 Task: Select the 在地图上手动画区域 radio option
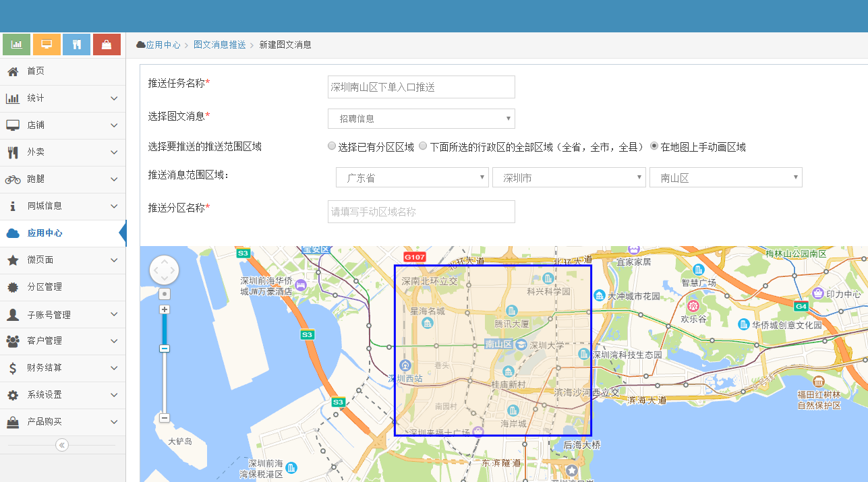654,146
